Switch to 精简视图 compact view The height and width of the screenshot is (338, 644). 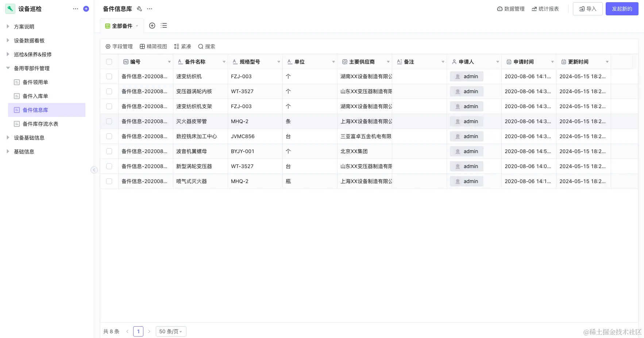pyautogui.click(x=153, y=46)
